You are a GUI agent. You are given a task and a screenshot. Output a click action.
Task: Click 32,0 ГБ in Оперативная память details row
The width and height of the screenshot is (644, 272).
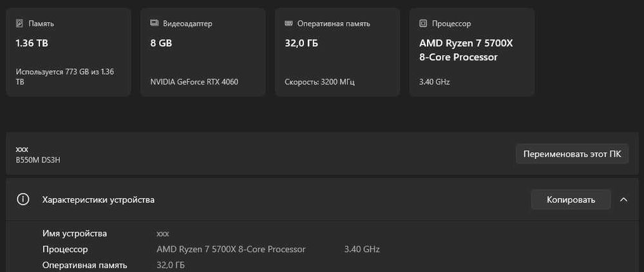pyautogui.click(x=171, y=265)
